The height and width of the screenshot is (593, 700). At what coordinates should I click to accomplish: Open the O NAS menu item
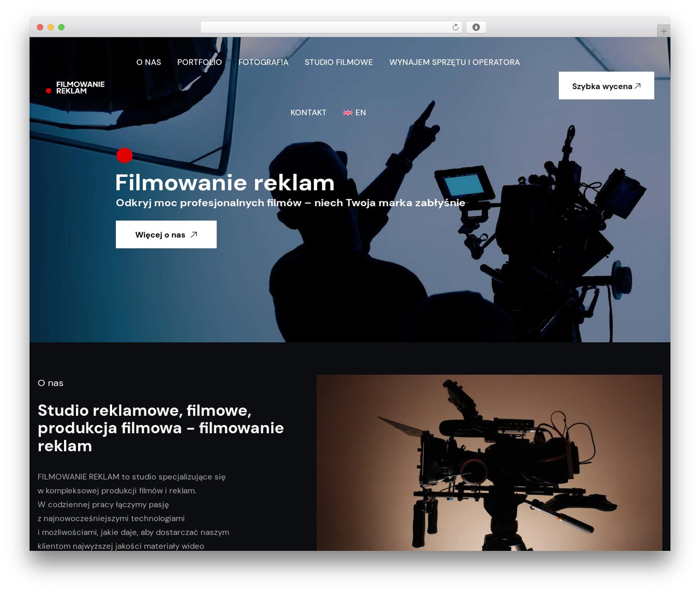point(149,62)
